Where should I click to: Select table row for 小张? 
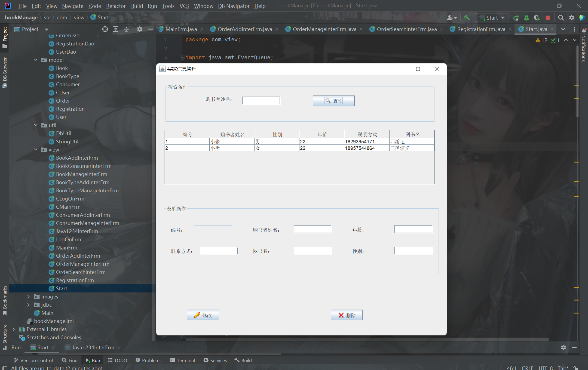(299, 141)
